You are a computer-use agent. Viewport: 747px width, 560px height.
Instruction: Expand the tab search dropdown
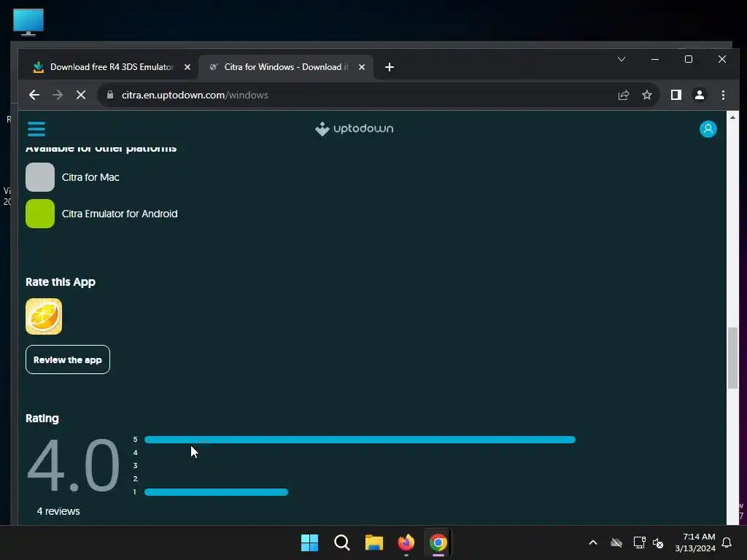pyautogui.click(x=622, y=59)
